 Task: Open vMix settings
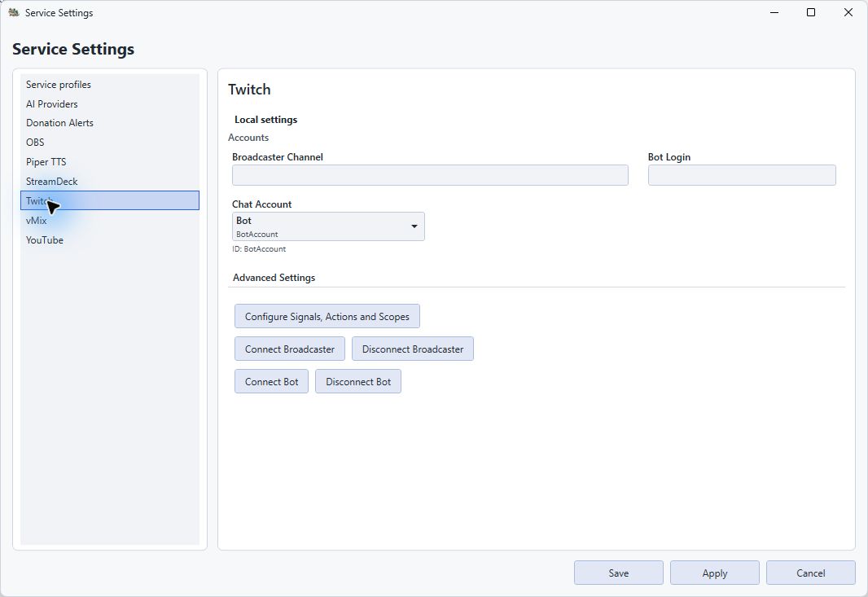110,221
